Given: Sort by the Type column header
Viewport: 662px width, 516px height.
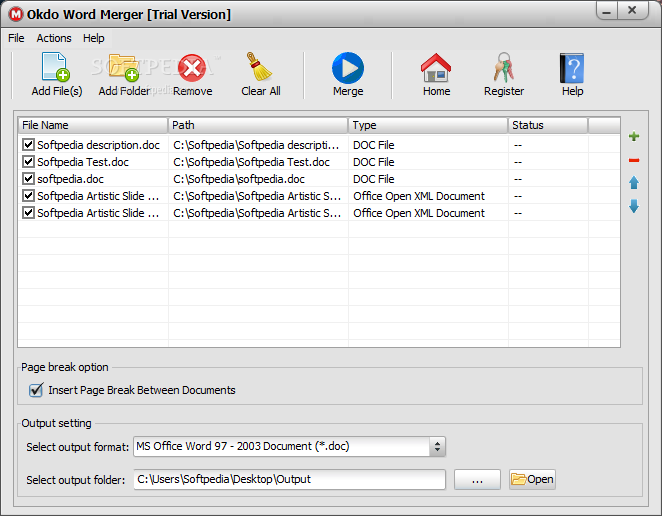Looking at the screenshot, I should click(x=428, y=125).
